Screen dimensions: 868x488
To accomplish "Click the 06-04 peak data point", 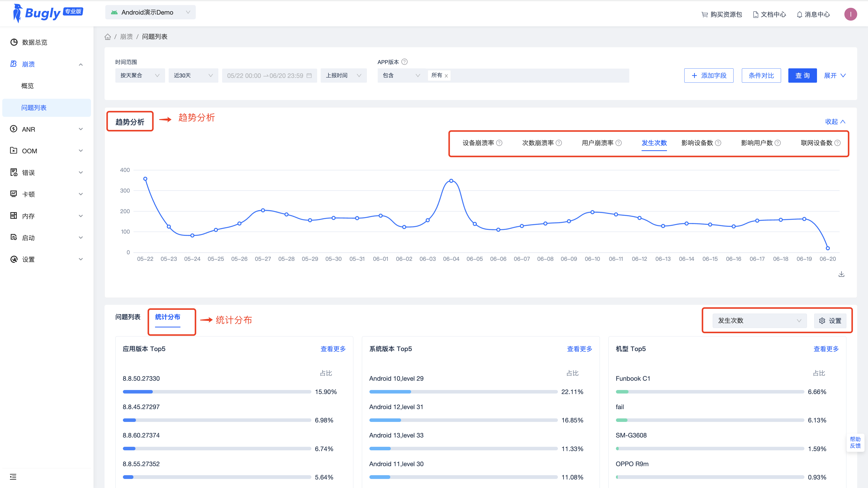I will point(451,181).
